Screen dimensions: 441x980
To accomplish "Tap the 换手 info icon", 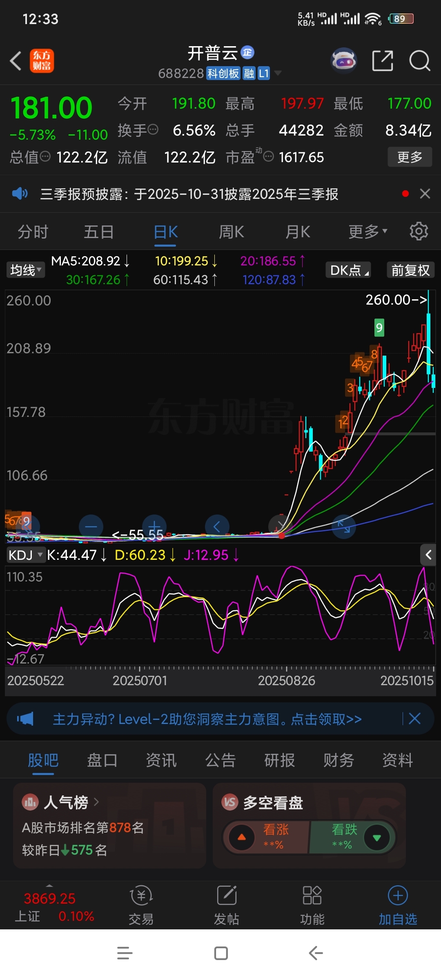I will [x=153, y=130].
